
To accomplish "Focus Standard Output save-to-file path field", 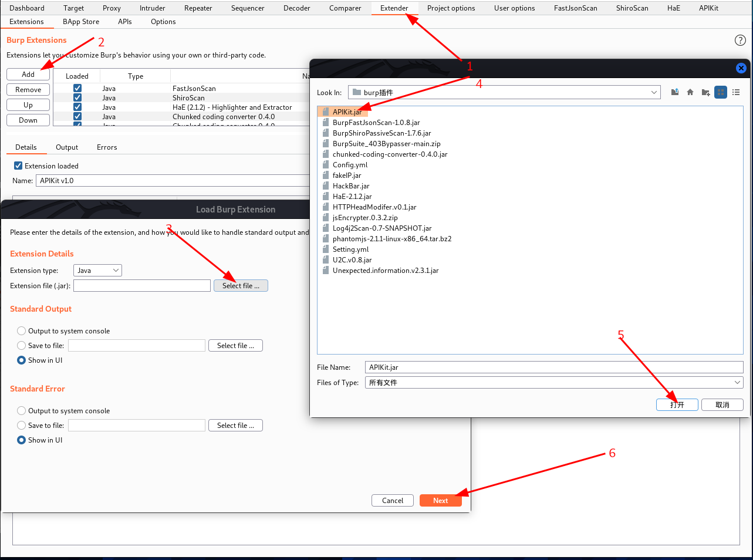I will click(137, 346).
